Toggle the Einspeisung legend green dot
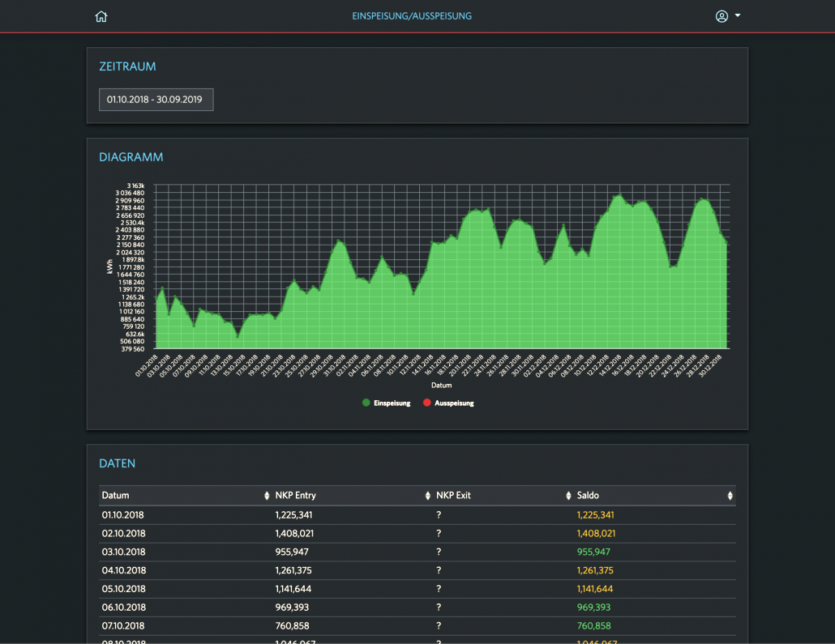The image size is (835, 644). tap(366, 403)
